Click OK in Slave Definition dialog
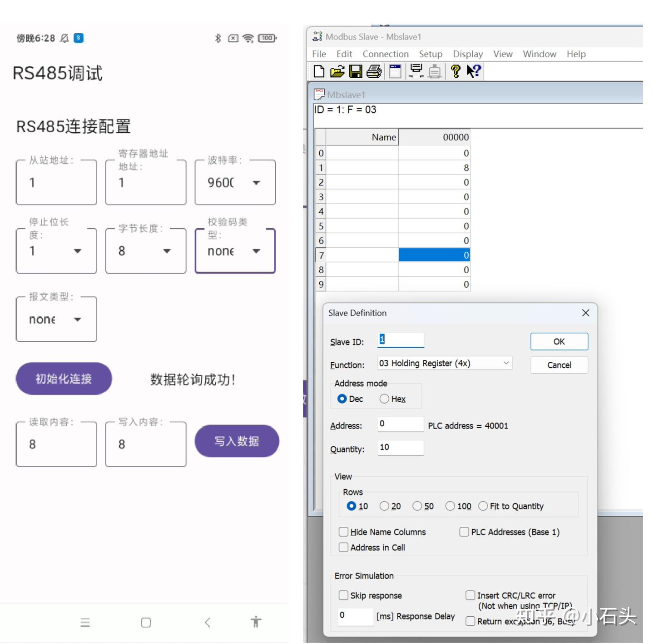Screen dimensions: 654x644 (559, 341)
